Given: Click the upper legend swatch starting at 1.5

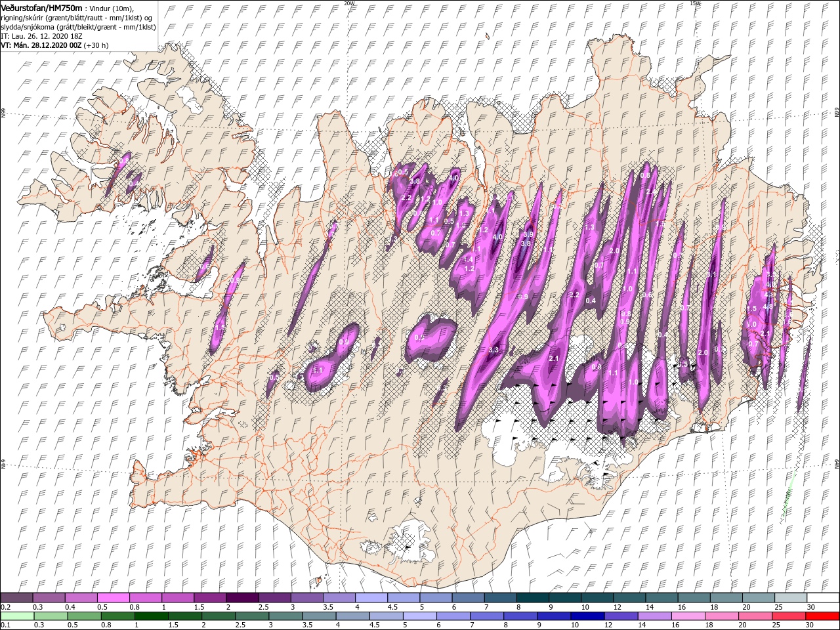Looking at the screenshot, I should (x=209, y=598).
